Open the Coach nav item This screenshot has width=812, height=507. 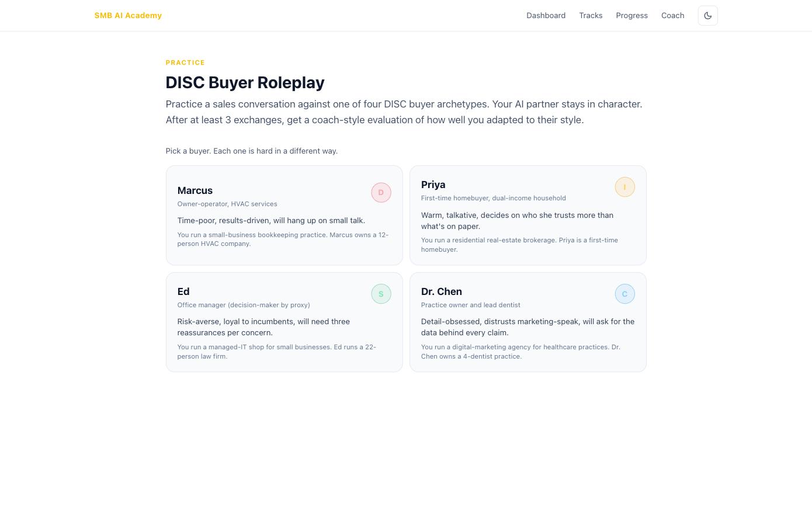click(x=672, y=16)
